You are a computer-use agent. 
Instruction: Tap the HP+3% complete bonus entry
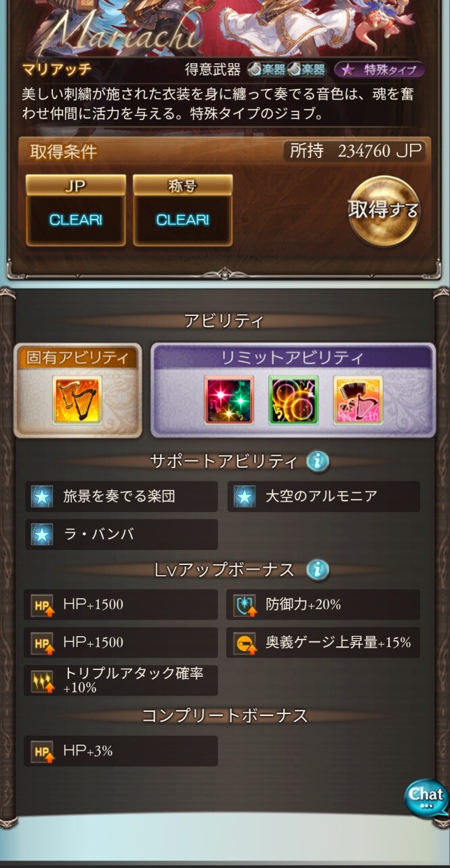point(121,751)
